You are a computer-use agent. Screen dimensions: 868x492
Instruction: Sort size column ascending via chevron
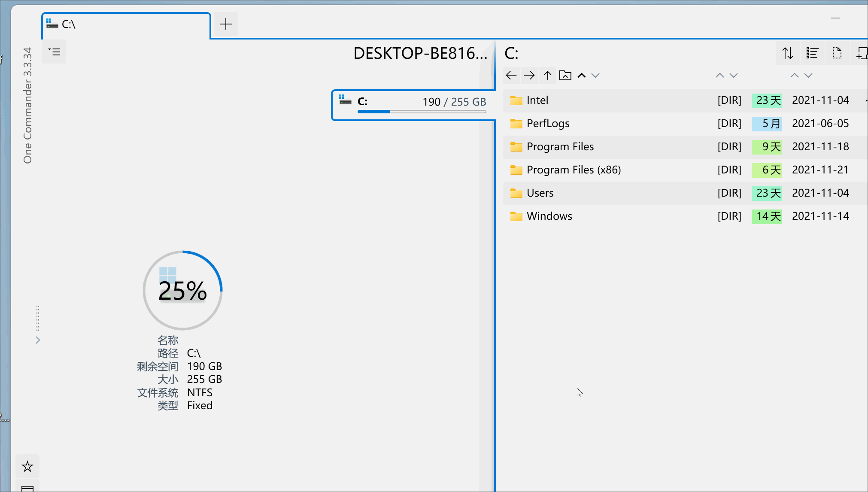(x=720, y=76)
